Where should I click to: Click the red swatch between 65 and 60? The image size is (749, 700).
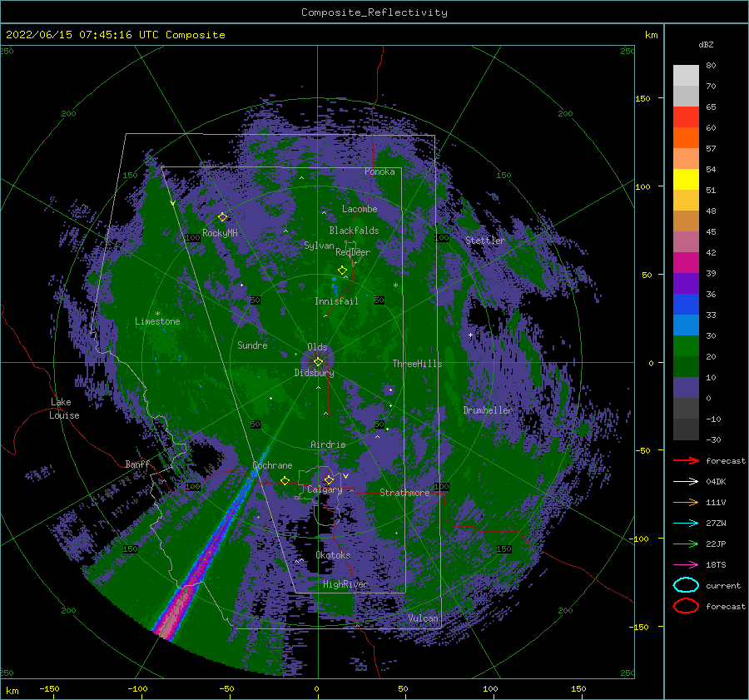pos(686,117)
